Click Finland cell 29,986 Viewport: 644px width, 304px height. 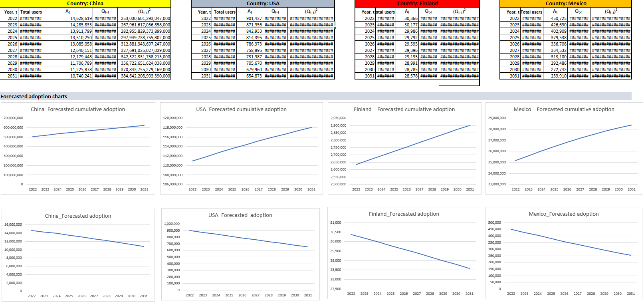coord(407,31)
